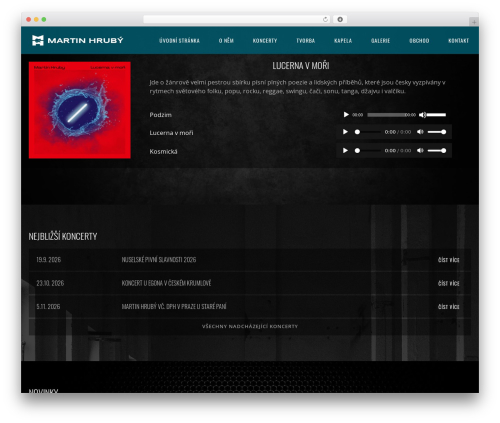Open Všechny nadcházející koncerty link

click(250, 326)
